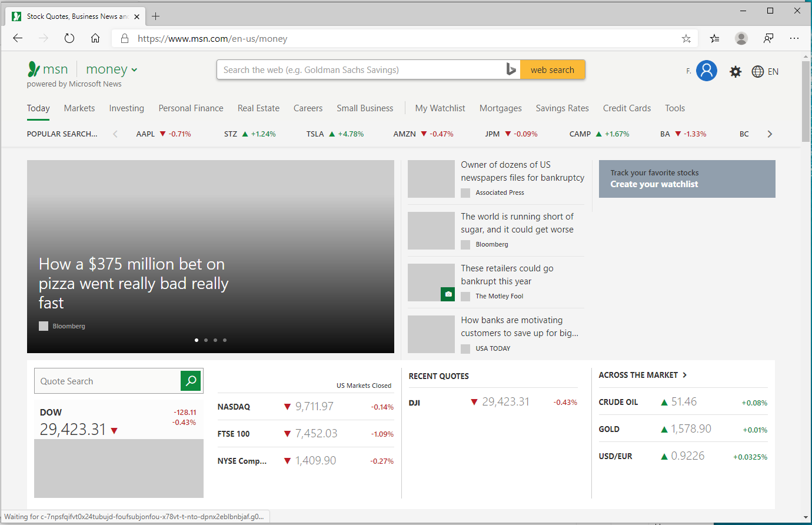Open the CRUDE OIL quote
This screenshot has height=525, width=812.
tap(683, 402)
